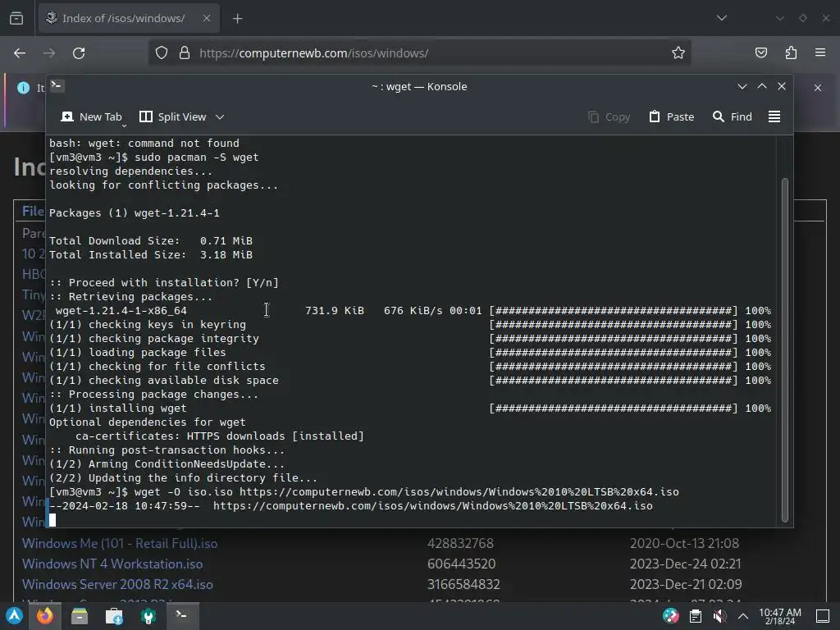Click the notification info icon
This screenshot has height=630, width=840.
point(23,87)
